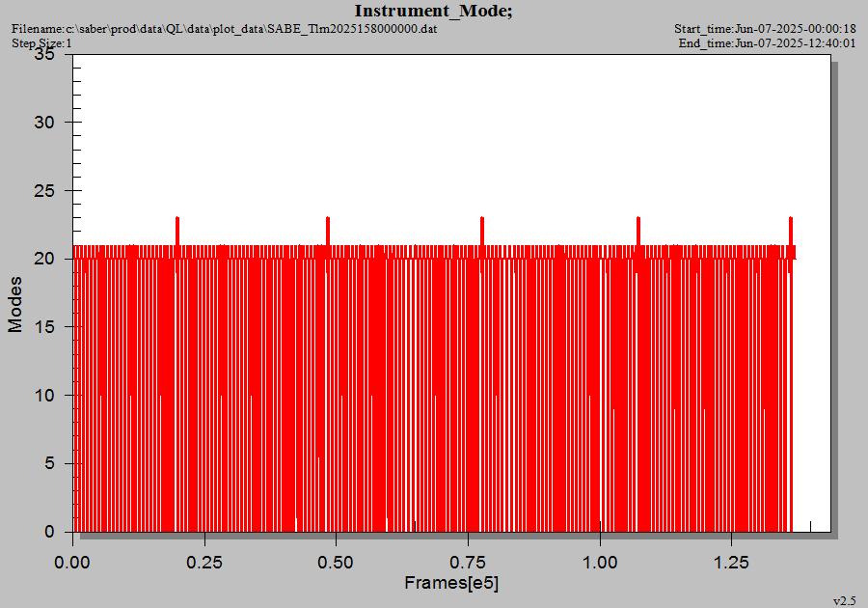
Task: Click the End_time Jun-07-2025-12:40:01 text
Action: [x=767, y=43]
